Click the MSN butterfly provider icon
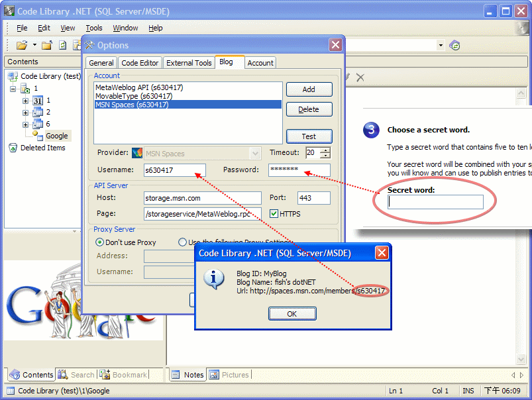Viewport: 532px width, 400px height. (x=137, y=153)
